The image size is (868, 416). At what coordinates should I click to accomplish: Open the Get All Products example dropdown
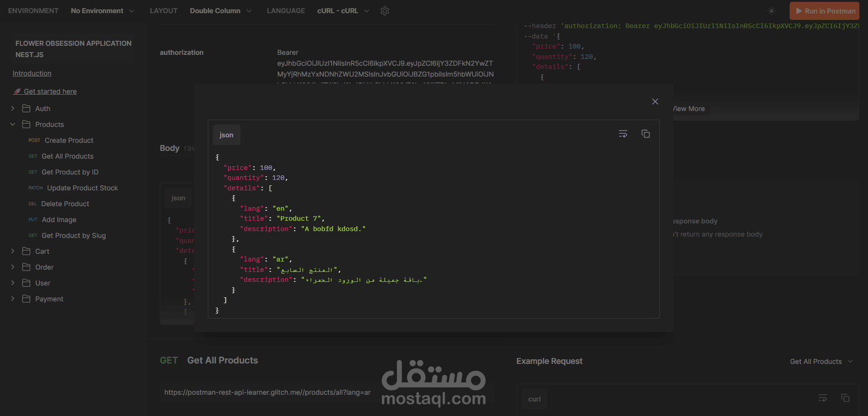tap(821, 362)
